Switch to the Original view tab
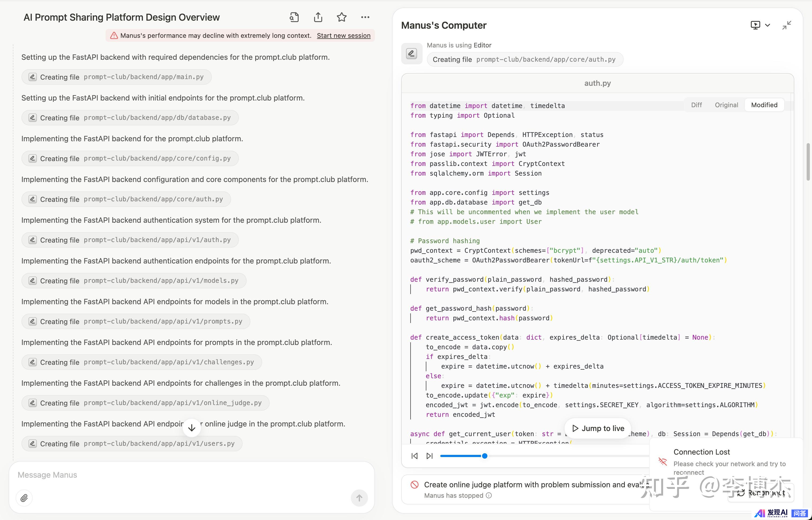The width and height of the screenshot is (812, 520). (x=726, y=105)
